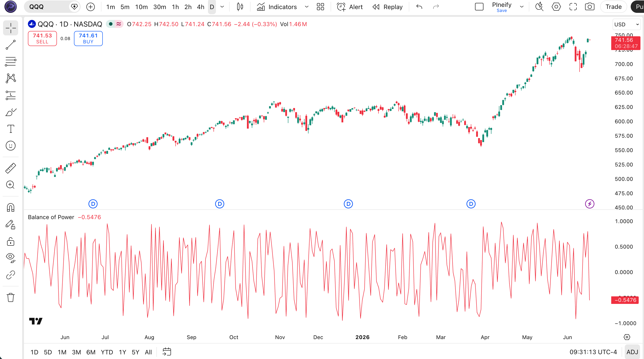Activate the zoom in tool
Image resolution: width=644 pixels, height=359 pixels.
click(10, 185)
